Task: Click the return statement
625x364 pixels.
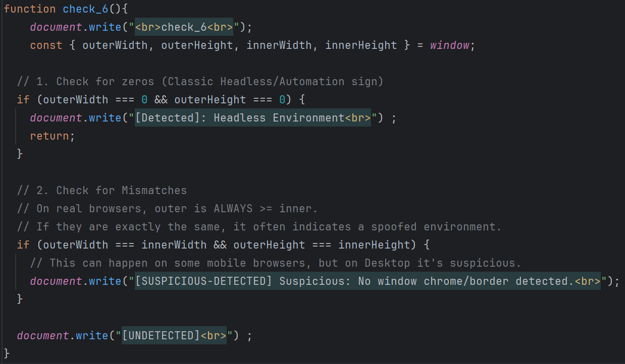Action: (49, 136)
